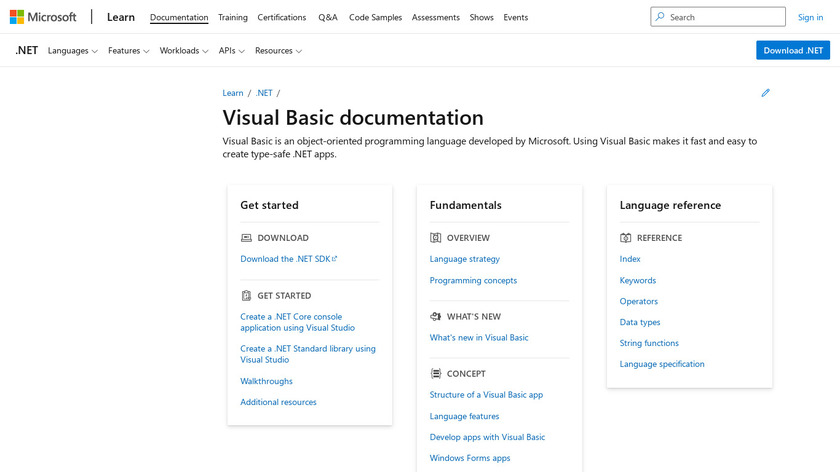Click the Language reference card heading
The height and width of the screenshot is (472, 840).
(x=670, y=205)
